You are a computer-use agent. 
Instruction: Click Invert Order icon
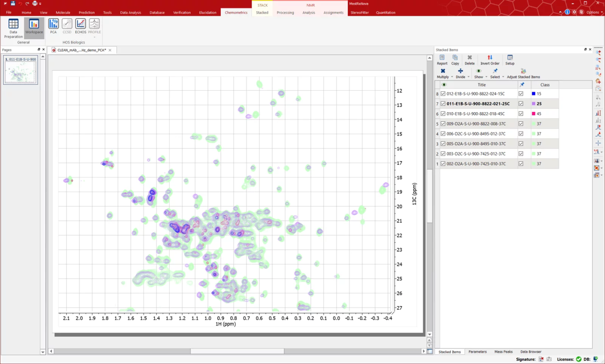490,60
